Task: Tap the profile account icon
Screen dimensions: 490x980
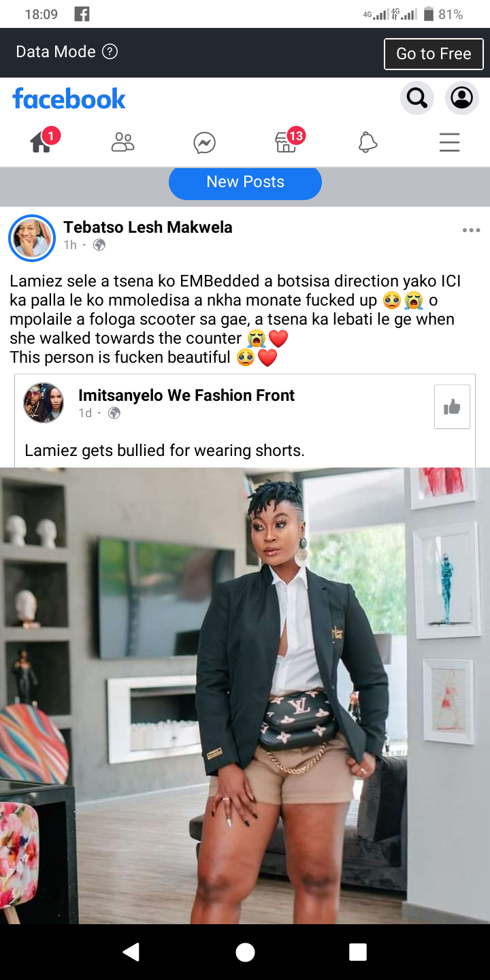Action: [462, 98]
